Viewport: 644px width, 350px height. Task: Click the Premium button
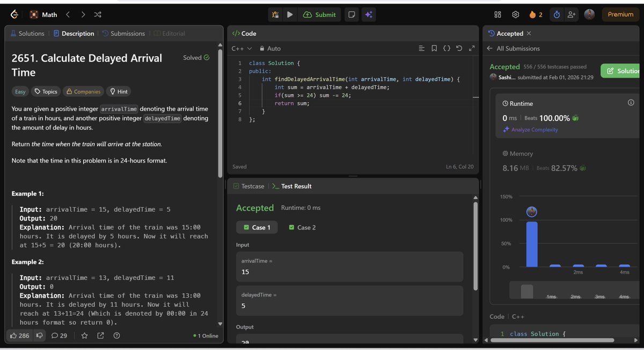(x=620, y=14)
